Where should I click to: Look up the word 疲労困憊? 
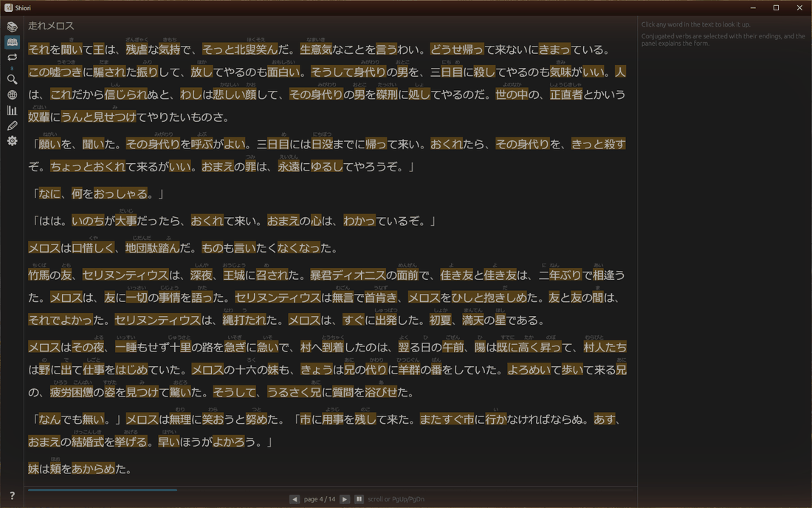click(x=72, y=392)
